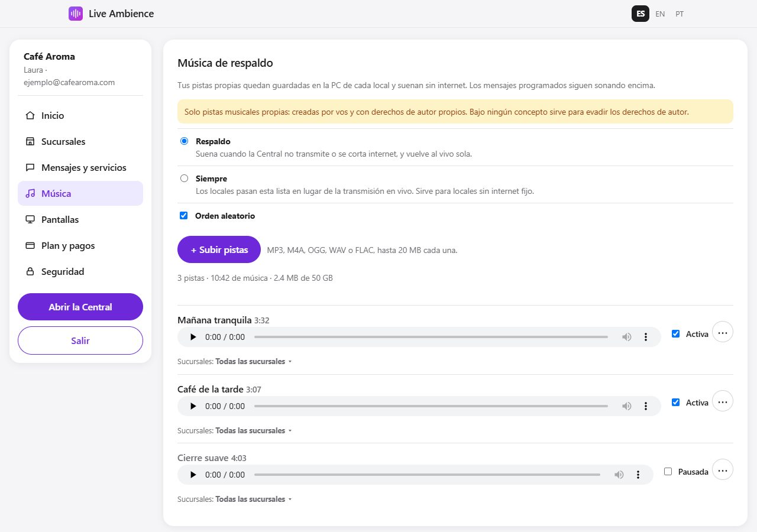Switch language to EN
The image size is (757, 532).
(660, 14)
